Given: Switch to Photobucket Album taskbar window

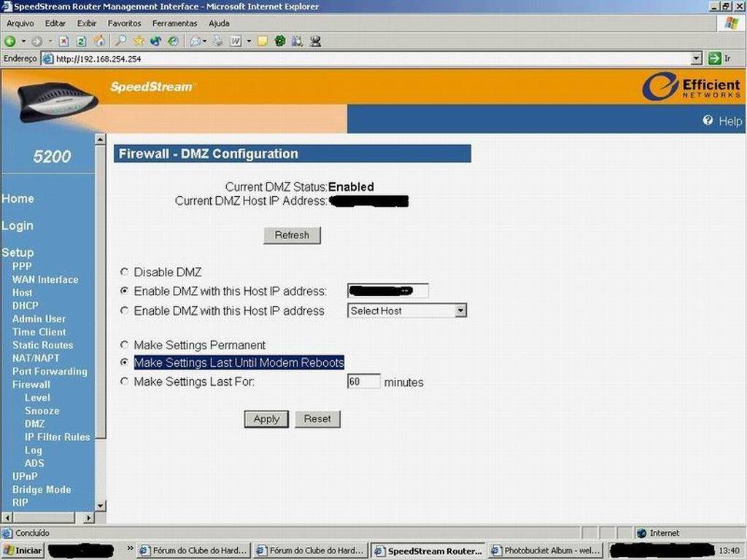Looking at the screenshot, I should point(546,551).
